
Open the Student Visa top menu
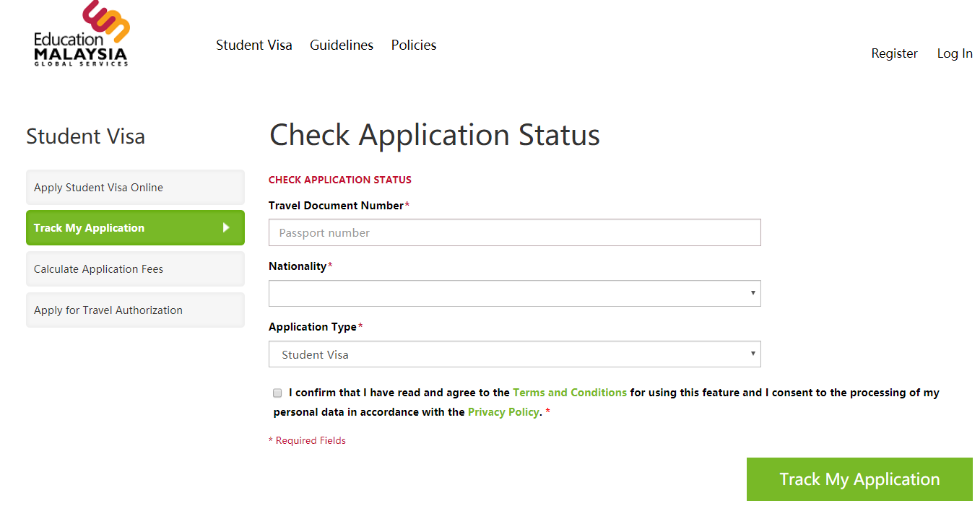tap(254, 45)
